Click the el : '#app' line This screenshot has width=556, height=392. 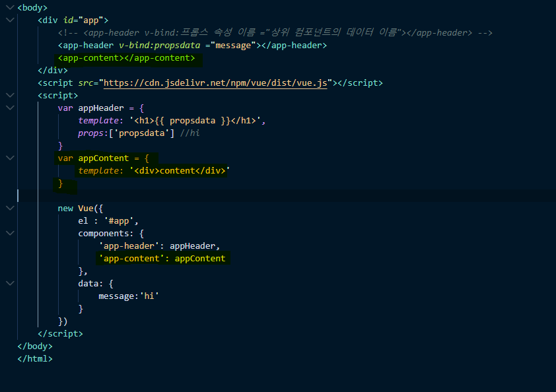click(x=108, y=221)
